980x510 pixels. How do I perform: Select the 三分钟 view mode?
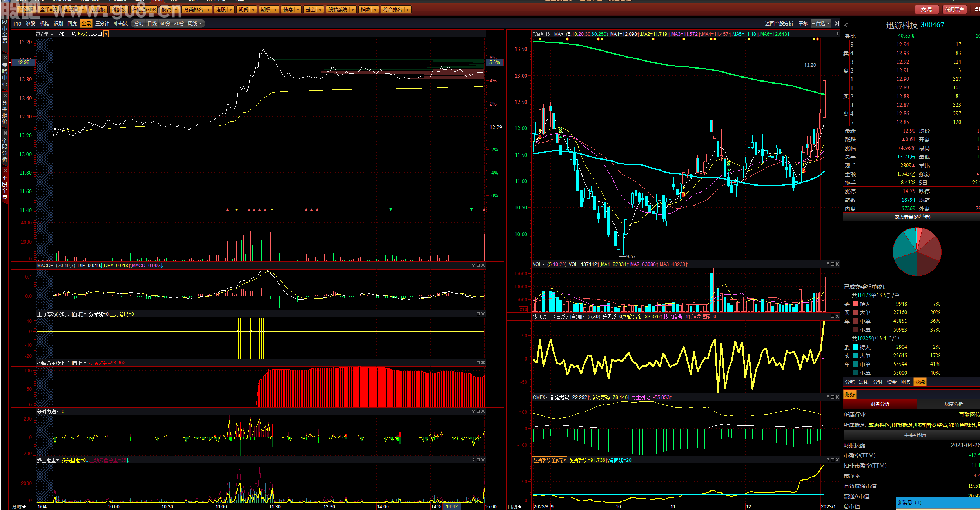coord(102,24)
